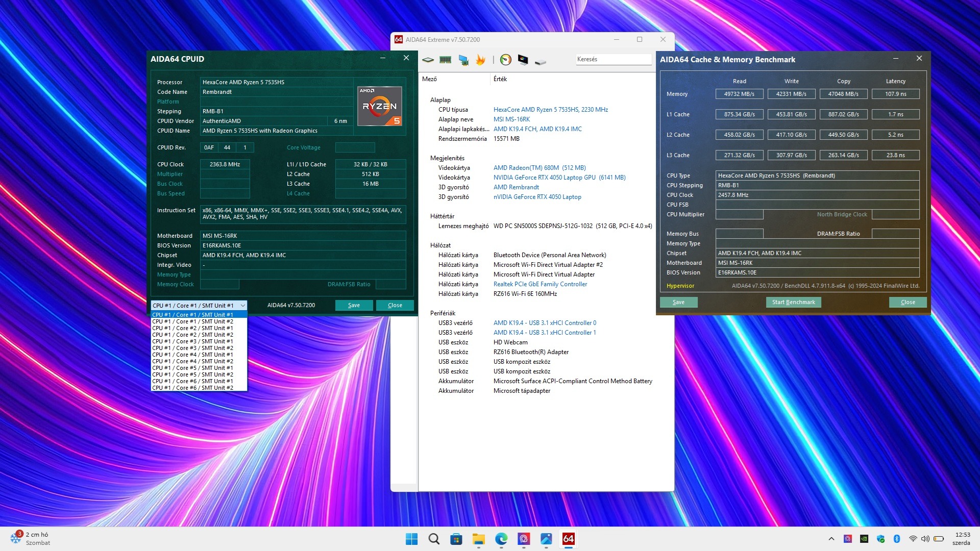Click the Érték column header

(500, 79)
